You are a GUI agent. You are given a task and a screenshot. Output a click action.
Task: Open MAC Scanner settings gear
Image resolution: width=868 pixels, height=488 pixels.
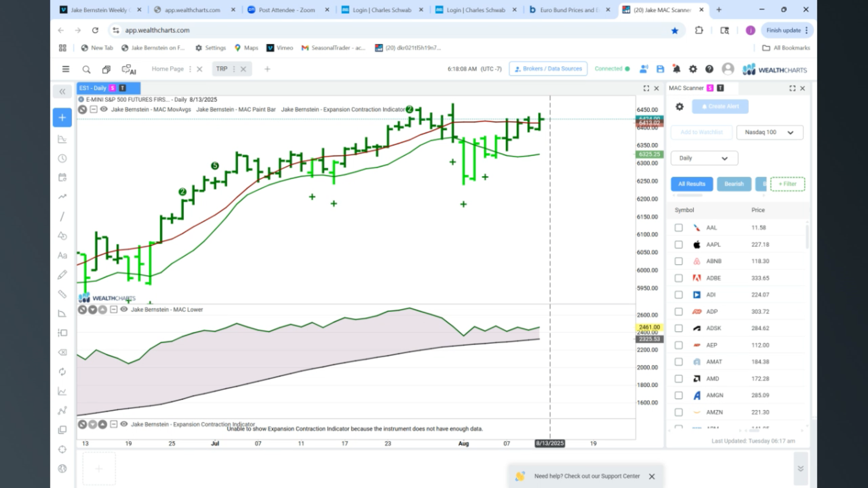[x=679, y=107]
